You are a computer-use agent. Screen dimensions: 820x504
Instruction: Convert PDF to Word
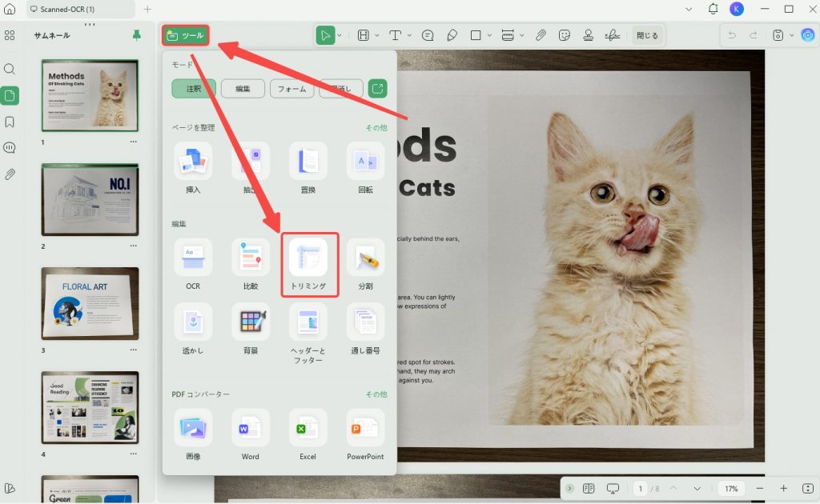coord(251,434)
